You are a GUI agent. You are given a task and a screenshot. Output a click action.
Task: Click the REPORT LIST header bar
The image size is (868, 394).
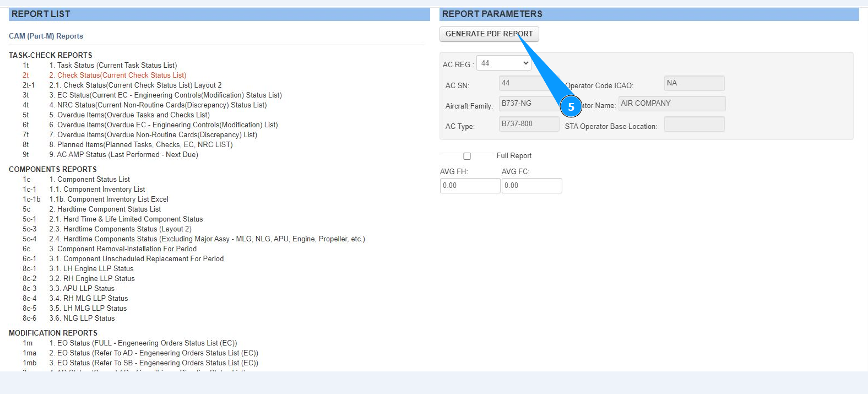tap(219, 14)
